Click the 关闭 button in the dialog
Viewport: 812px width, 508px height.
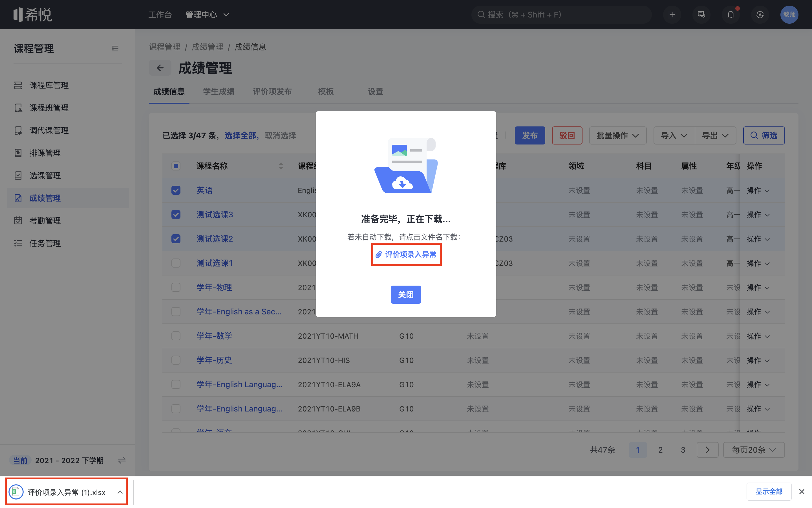click(406, 295)
